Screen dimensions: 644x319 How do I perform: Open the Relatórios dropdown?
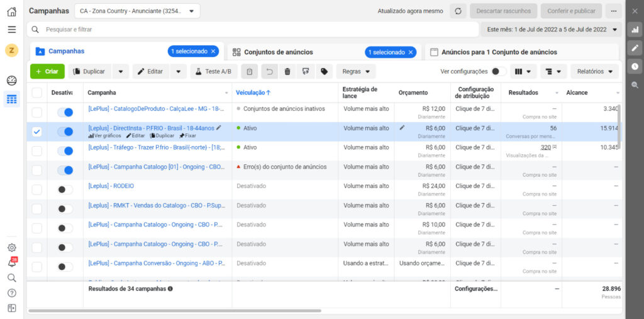[x=594, y=72]
